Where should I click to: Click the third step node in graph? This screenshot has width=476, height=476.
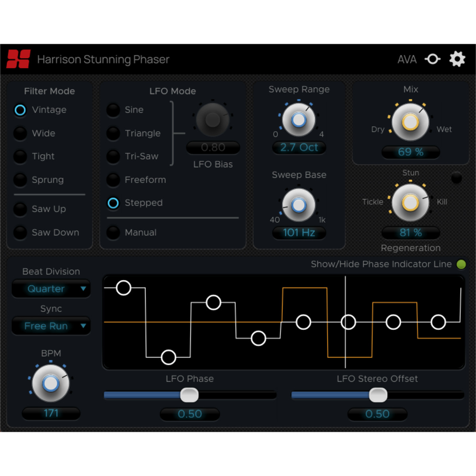coord(213,303)
